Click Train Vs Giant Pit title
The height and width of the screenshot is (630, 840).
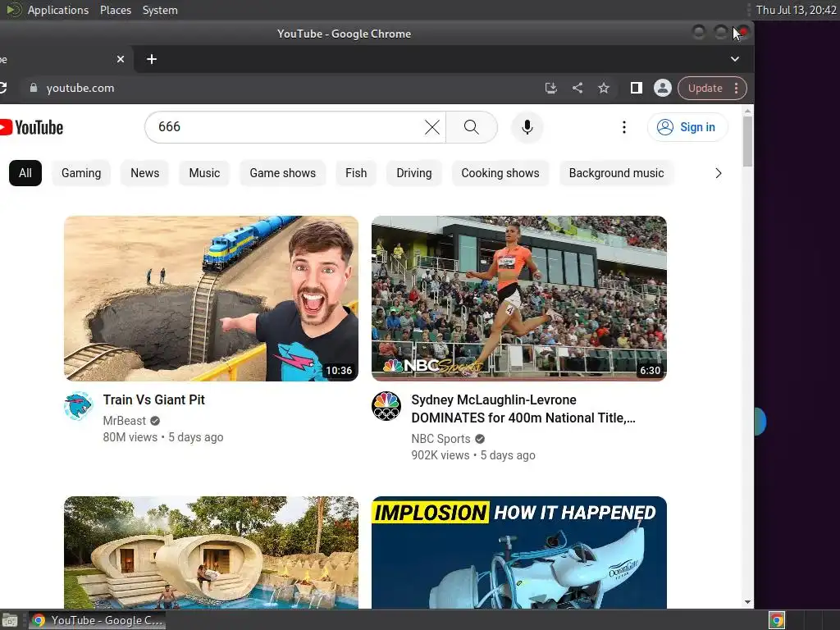click(153, 400)
